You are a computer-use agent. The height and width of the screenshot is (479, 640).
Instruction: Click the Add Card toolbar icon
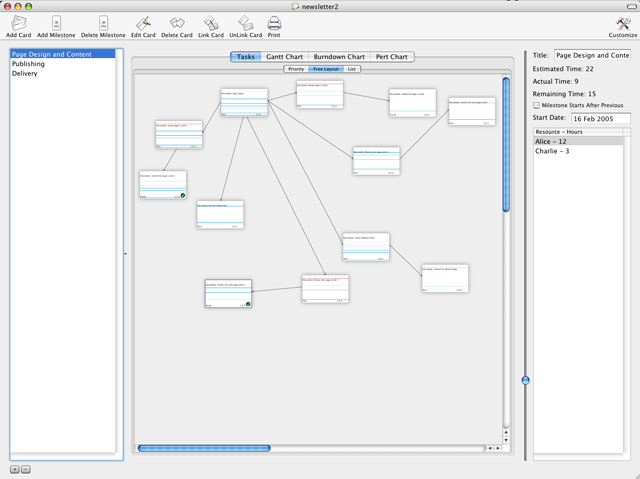point(18,22)
